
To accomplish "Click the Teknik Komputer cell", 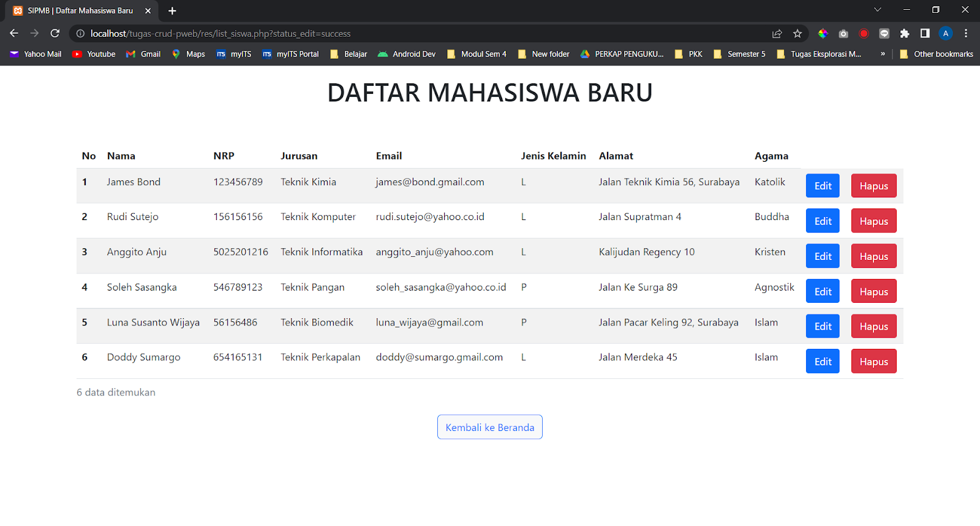I will coord(318,217).
